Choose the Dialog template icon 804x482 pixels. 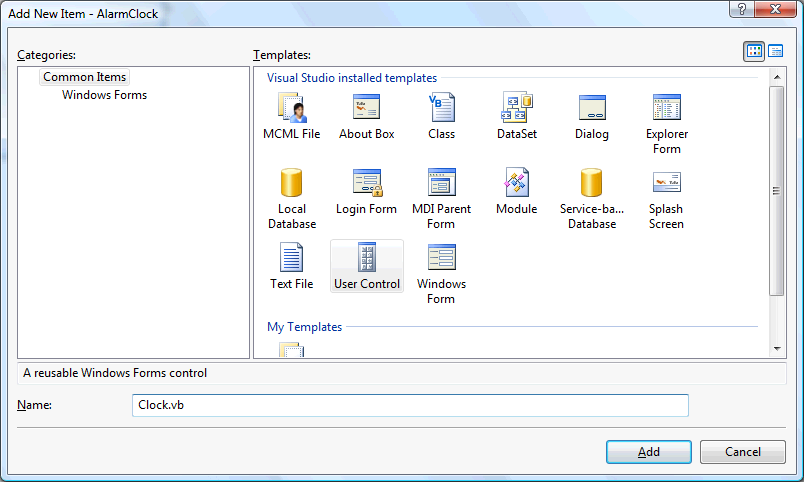[592, 108]
